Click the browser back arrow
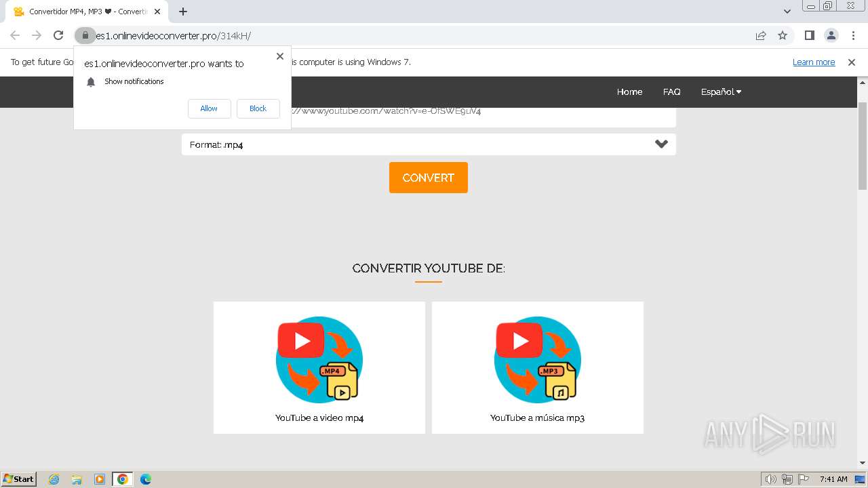The width and height of the screenshot is (868, 488). click(x=15, y=35)
